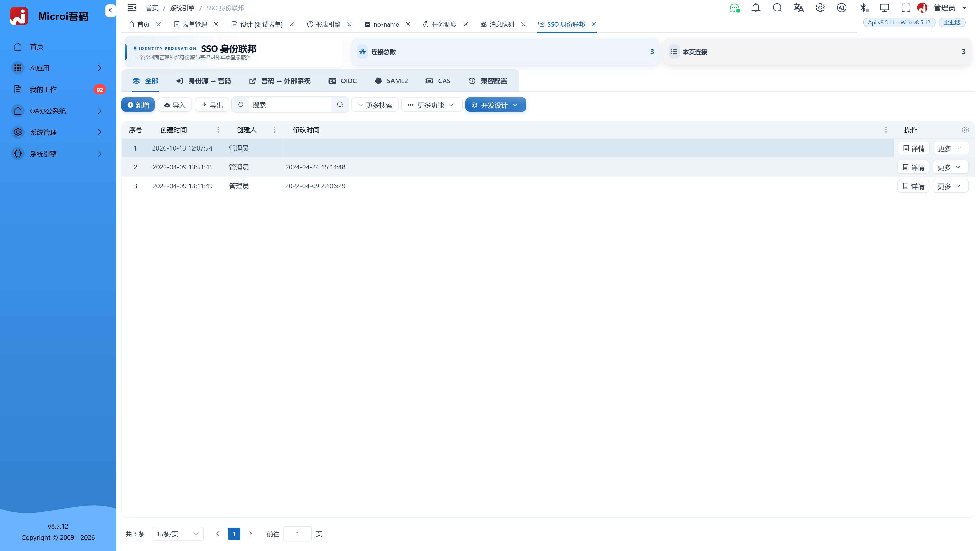This screenshot has width=980, height=551.
Task: Close the 任务调度 tab
Action: tap(466, 24)
